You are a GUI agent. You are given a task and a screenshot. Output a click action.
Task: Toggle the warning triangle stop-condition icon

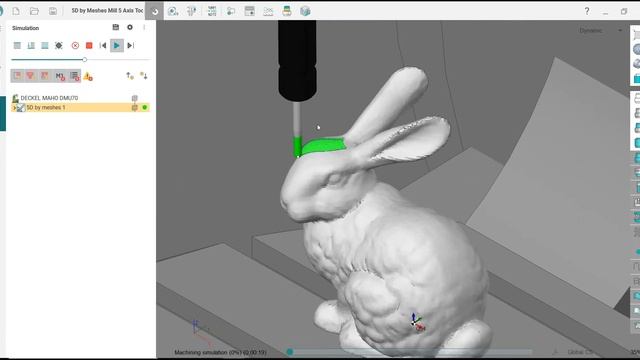tap(88, 76)
